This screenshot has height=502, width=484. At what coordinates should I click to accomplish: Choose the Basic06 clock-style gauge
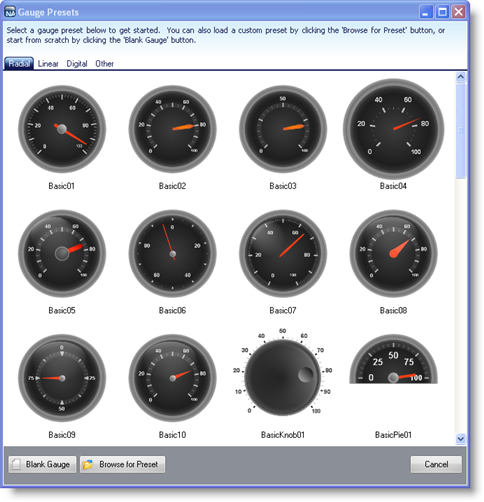pos(172,253)
